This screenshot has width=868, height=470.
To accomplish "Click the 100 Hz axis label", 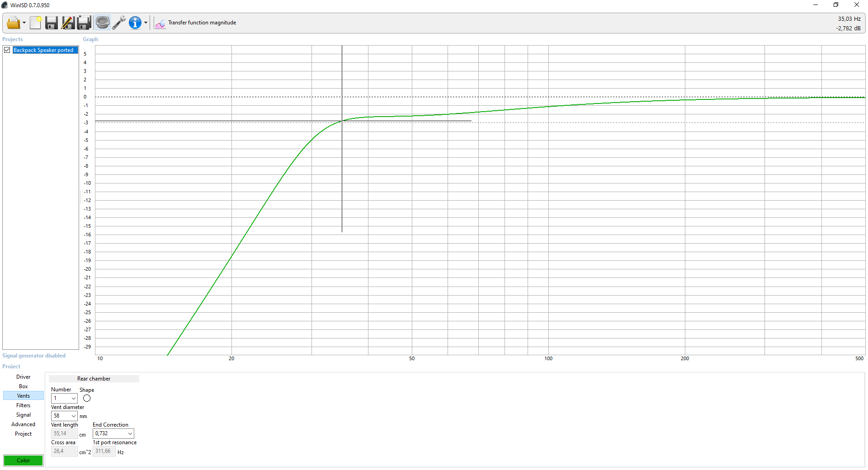I will click(548, 358).
